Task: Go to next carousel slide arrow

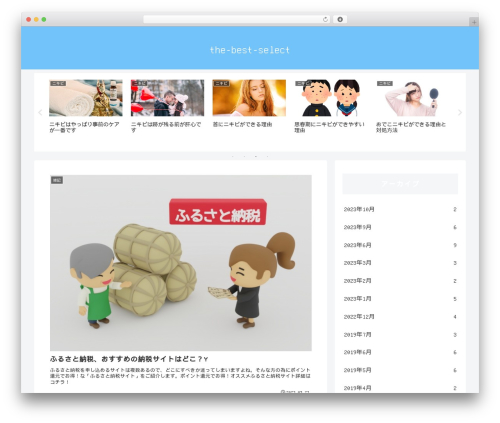Action: pyautogui.click(x=460, y=113)
